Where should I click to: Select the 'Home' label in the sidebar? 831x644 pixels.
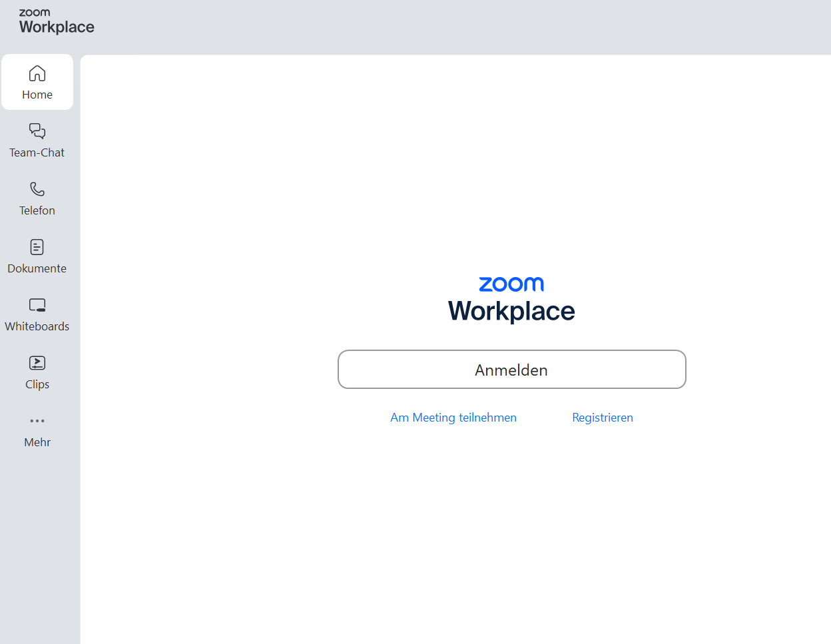[37, 95]
